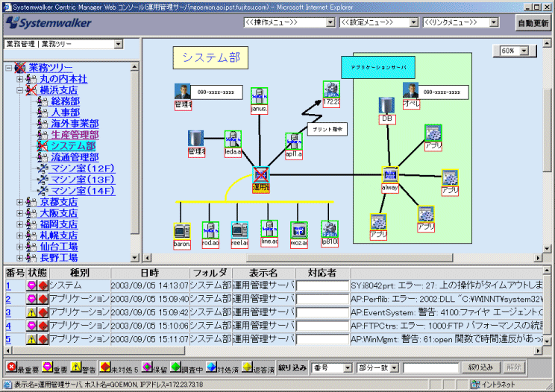Image resolution: width=555 pixels, height=392 pixels.
Task: Click the 業務ツリー root link
Action: [51, 68]
